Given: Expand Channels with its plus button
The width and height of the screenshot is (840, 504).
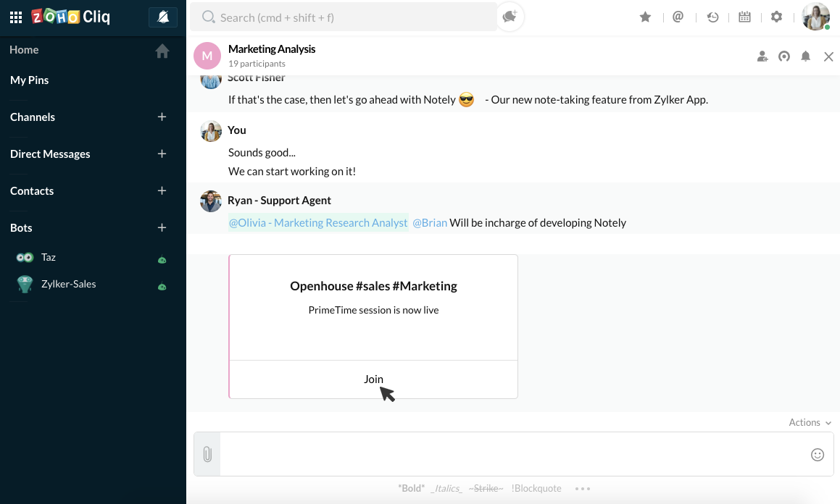Looking at the screenshot, I should pos(162,117).
